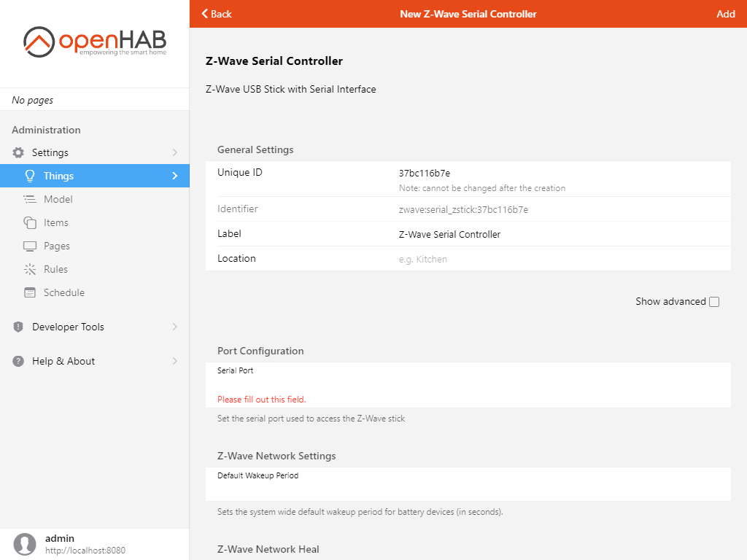
Task: Click the admin user avatar
Action: tap(25, 544)
